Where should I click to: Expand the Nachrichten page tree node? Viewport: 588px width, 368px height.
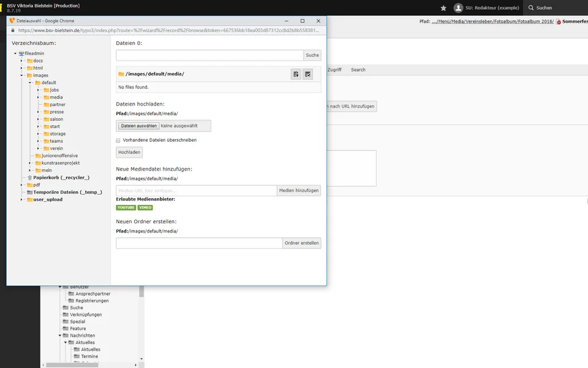[61, 335]
